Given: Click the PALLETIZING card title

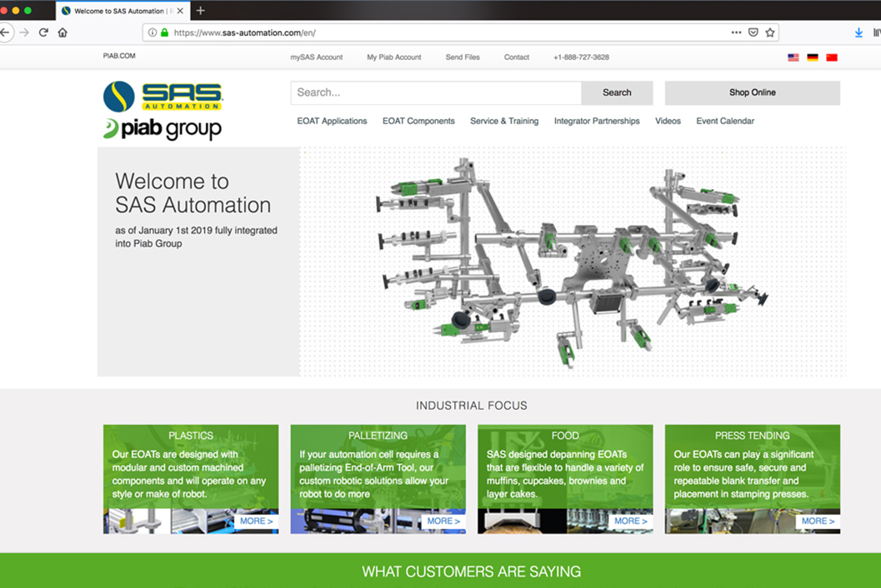Looking at the screenshot, I should [378, 436].
